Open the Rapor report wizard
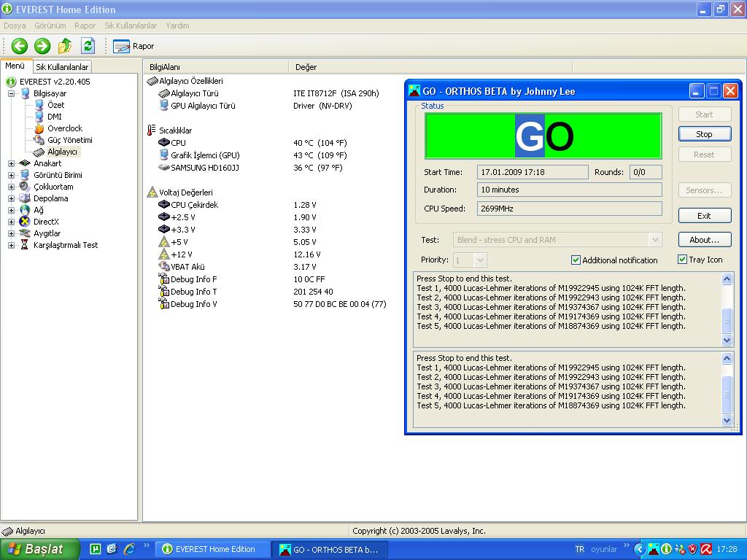 (133, 46)
